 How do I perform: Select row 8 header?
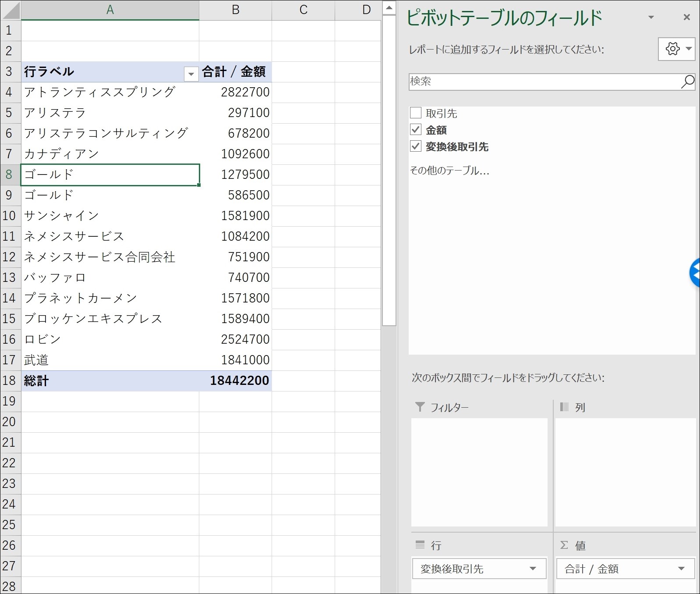click(11, 174)
